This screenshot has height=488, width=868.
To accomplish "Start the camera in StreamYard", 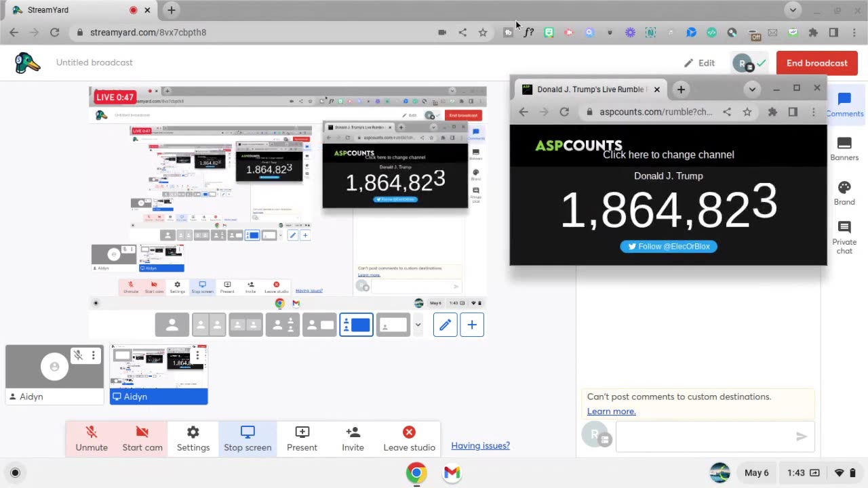I will [142, 439].
